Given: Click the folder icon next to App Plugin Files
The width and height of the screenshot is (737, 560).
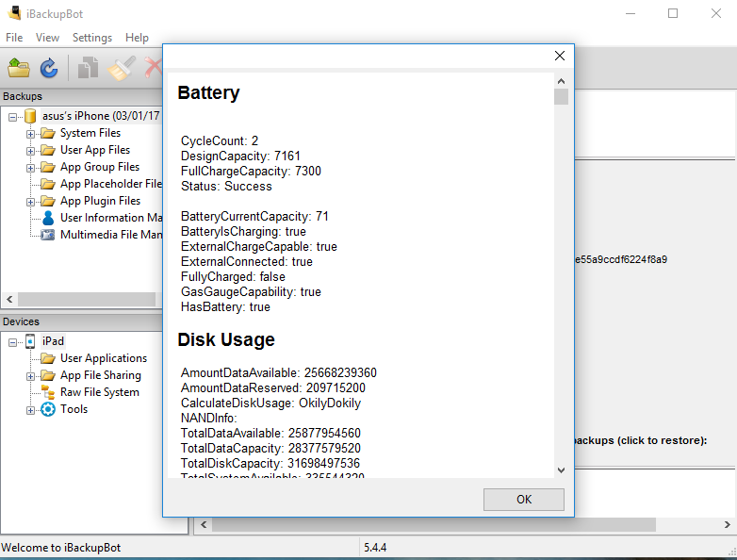Looking at the screenshot, I should pos(48,201).
